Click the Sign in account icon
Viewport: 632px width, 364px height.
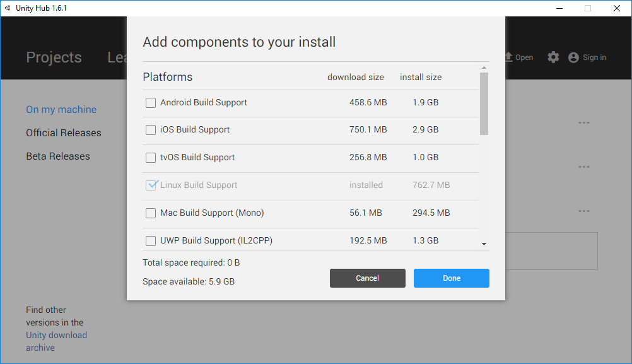573,57
